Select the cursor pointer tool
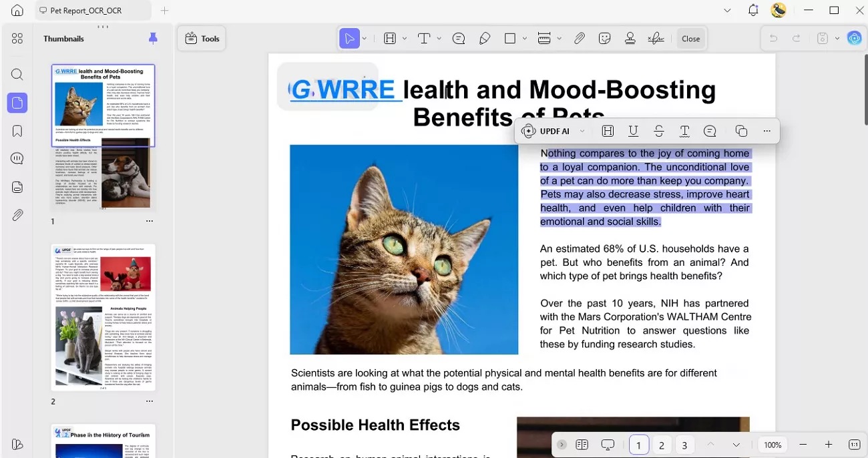Screen dimensions: 868x458 point(349,39)
